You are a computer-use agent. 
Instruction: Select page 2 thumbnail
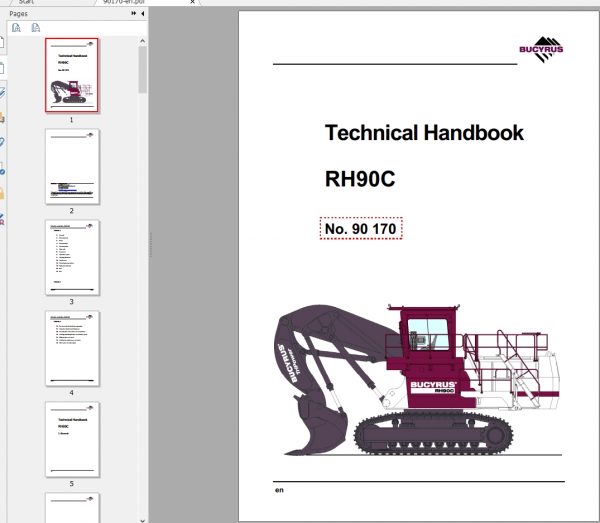(72, 166)
